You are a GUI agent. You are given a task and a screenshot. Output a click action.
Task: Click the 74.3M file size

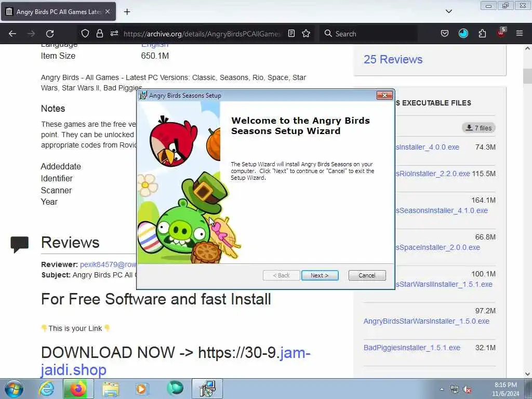(485, 147)
